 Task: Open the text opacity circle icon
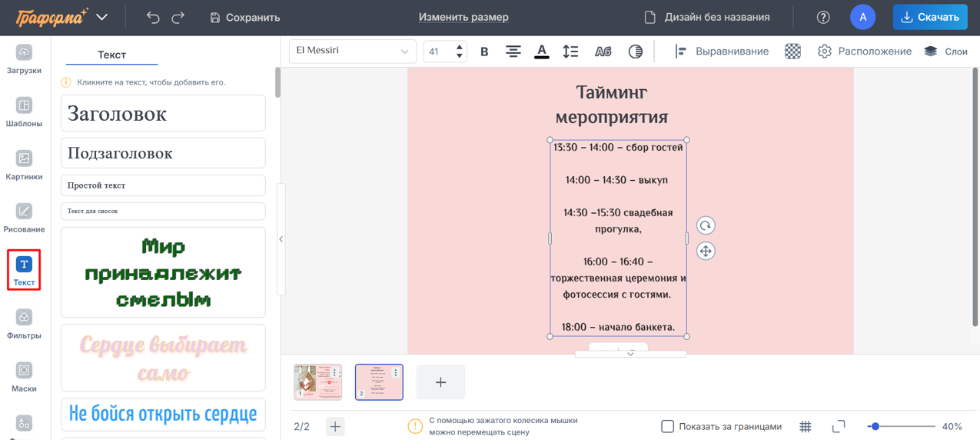tap(636, 52)
